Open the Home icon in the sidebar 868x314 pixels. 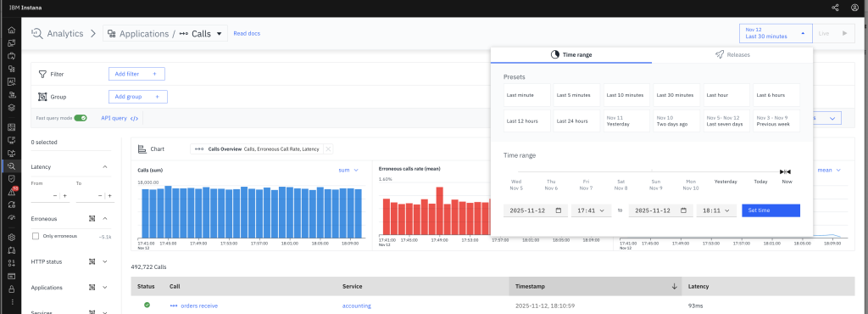pyautogui.click(x=11, y=30)
